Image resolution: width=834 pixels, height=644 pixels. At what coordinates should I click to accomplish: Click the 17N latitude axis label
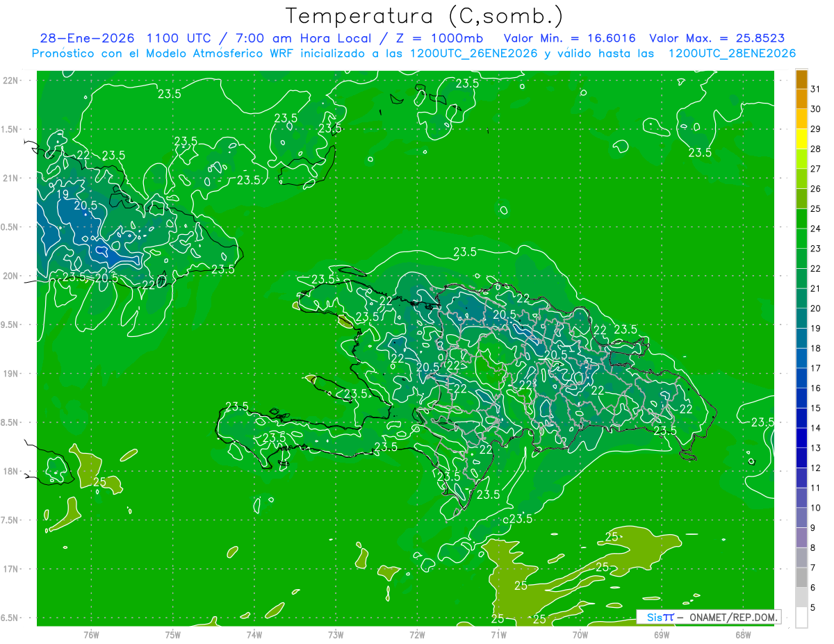point(11,569)
